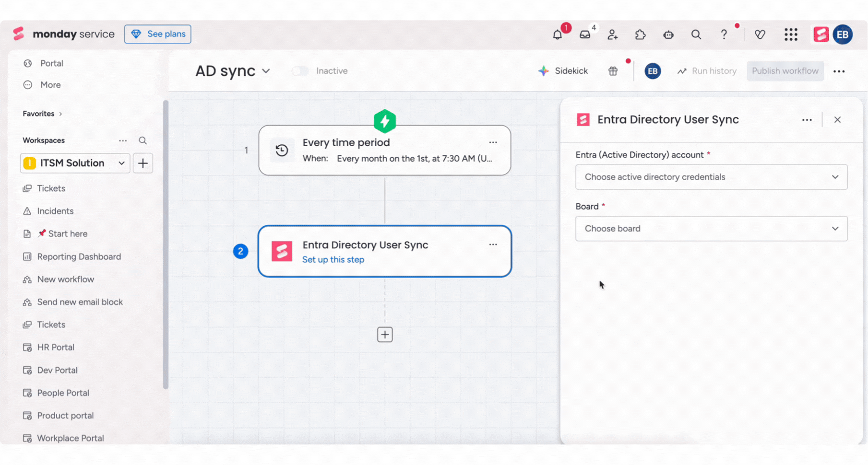Open Portal in the sidebar
This screenshot has height=465, width=868.
click(x=51, y=63)
